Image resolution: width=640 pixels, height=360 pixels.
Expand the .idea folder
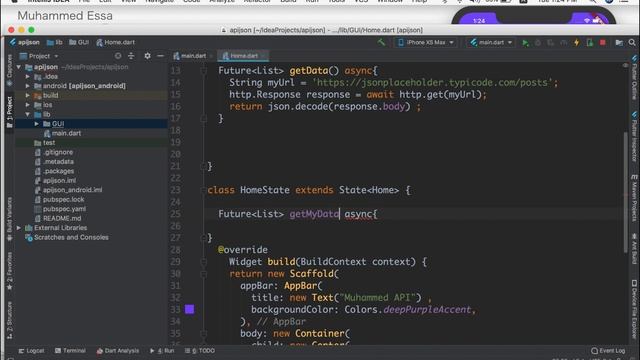pos(28,76)
